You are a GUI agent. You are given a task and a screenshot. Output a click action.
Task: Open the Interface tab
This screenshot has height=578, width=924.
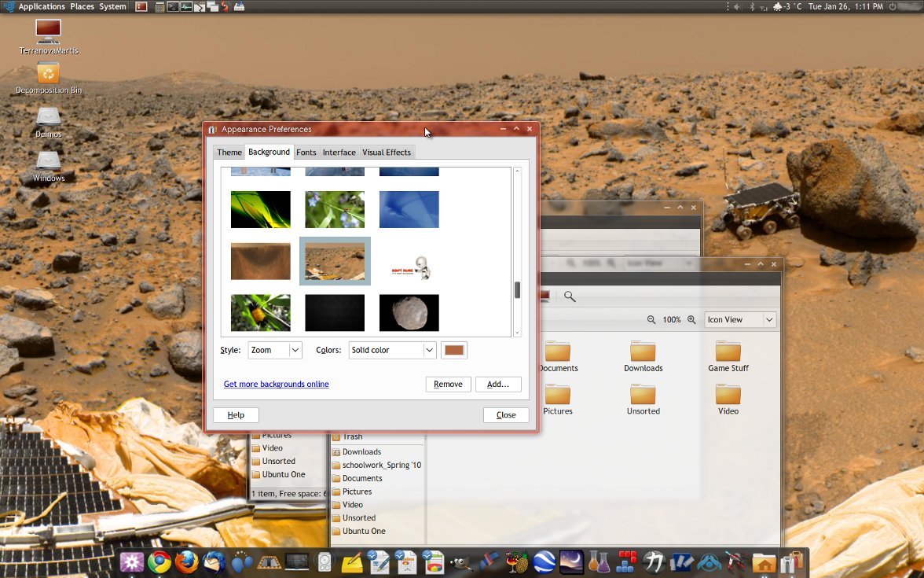click(339, 153)
